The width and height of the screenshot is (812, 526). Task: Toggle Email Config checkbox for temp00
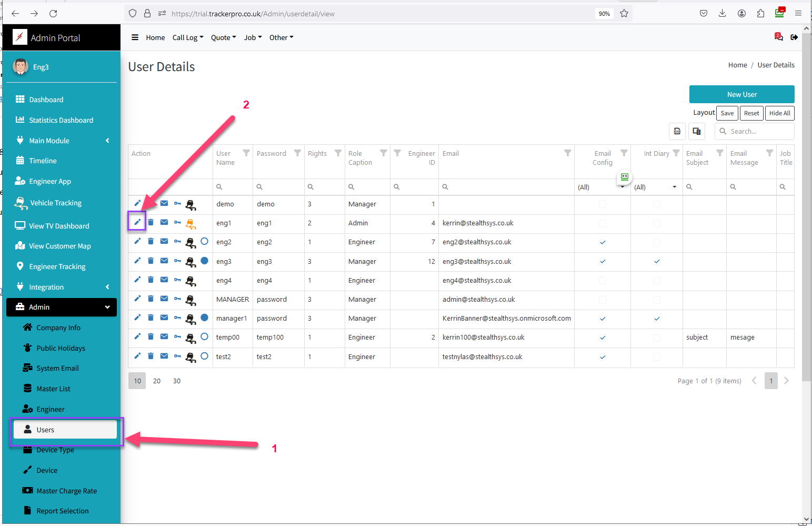[603, 338]
